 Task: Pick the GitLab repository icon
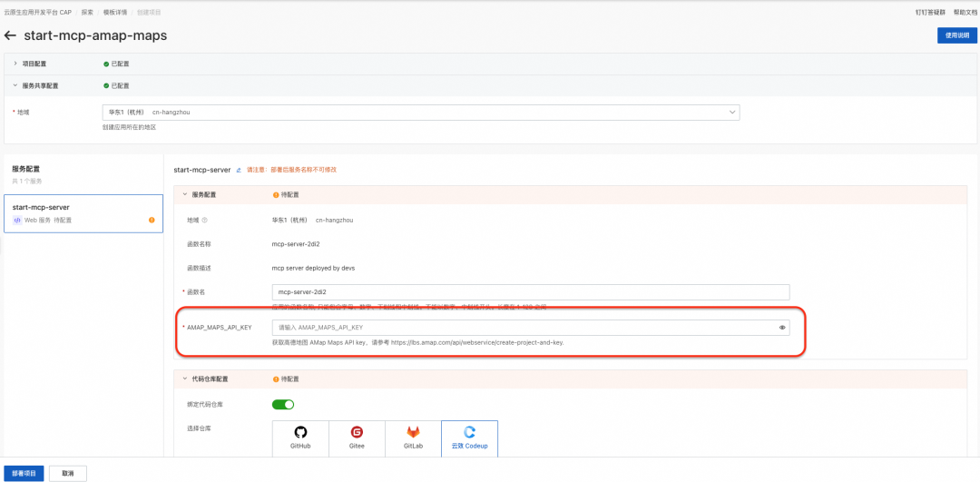(x=413, y=438)
